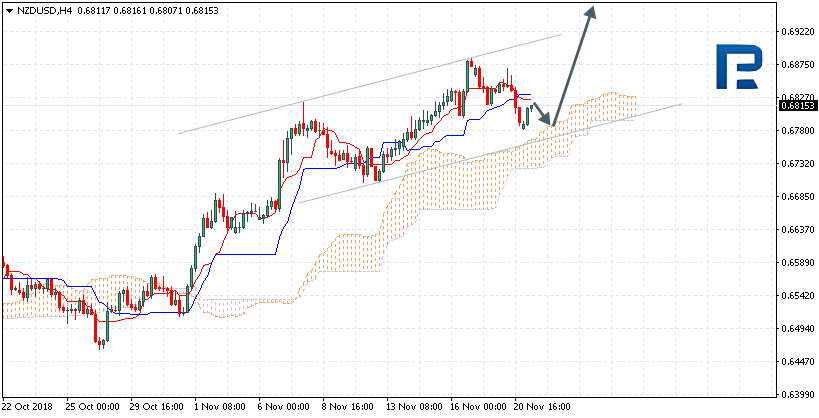Click the 0.67320 price axis label
The height and width of the screenshot is (418, 819).
[x=795, y=163]
